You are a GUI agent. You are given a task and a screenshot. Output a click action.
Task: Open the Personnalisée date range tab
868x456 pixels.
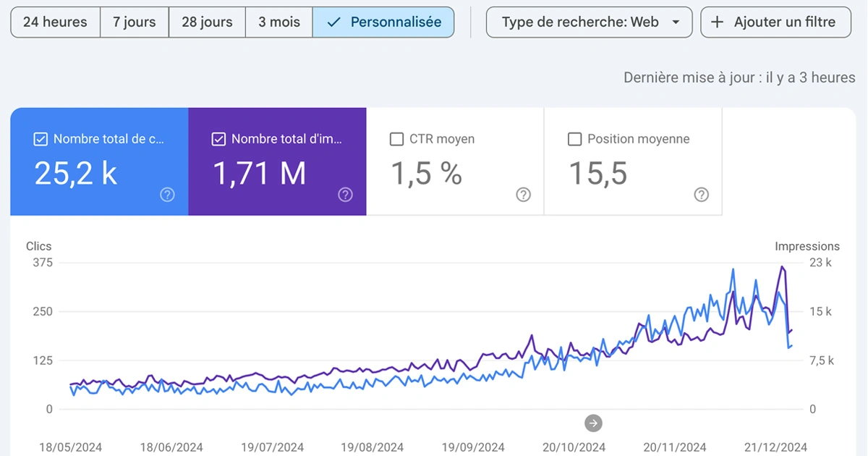pyautogui.click(x=383, y=22)
